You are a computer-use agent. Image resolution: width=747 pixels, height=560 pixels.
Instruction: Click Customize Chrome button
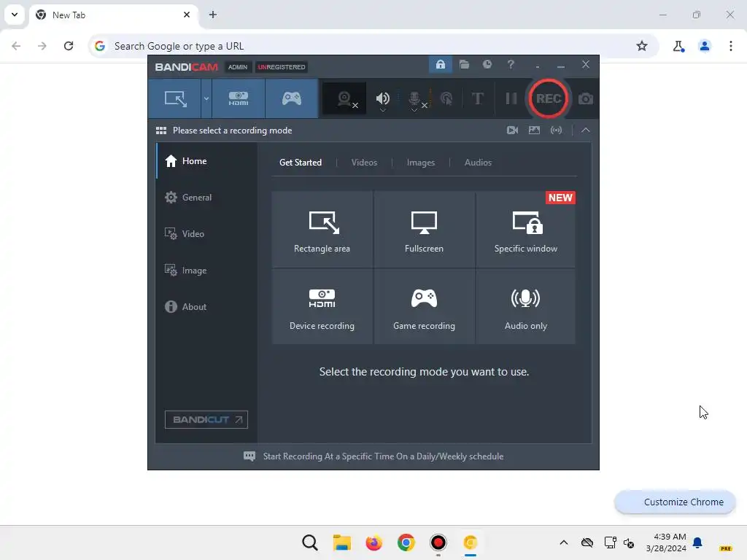click(675, 502)
